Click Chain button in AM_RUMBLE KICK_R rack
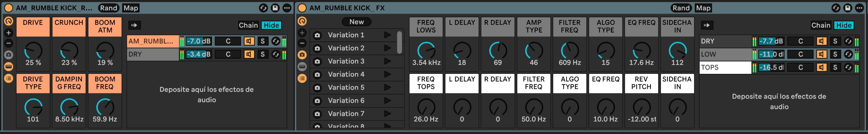This screenshot has height=134, width=868. 248,25
